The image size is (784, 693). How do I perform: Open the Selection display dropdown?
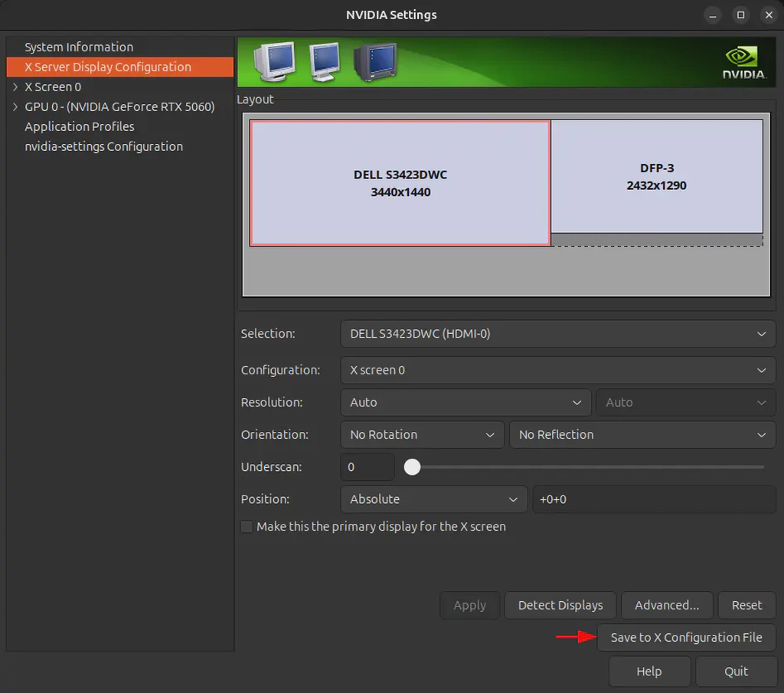[x=557, y=333]
